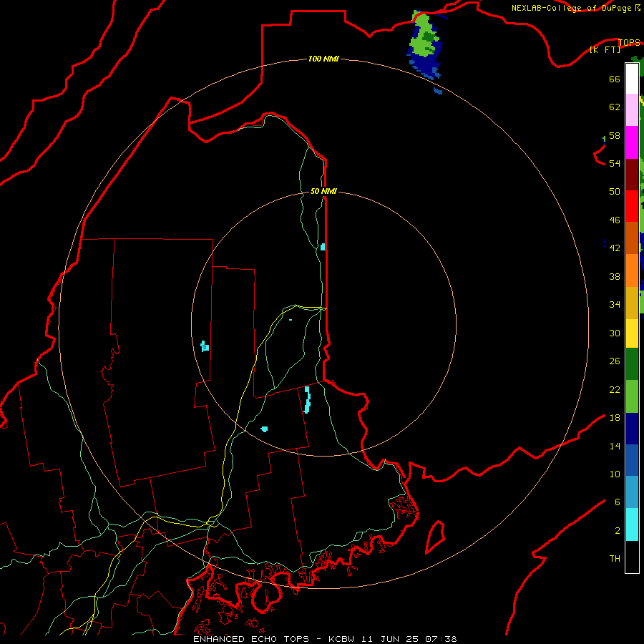Click legend value '38'

coord(615,277)
